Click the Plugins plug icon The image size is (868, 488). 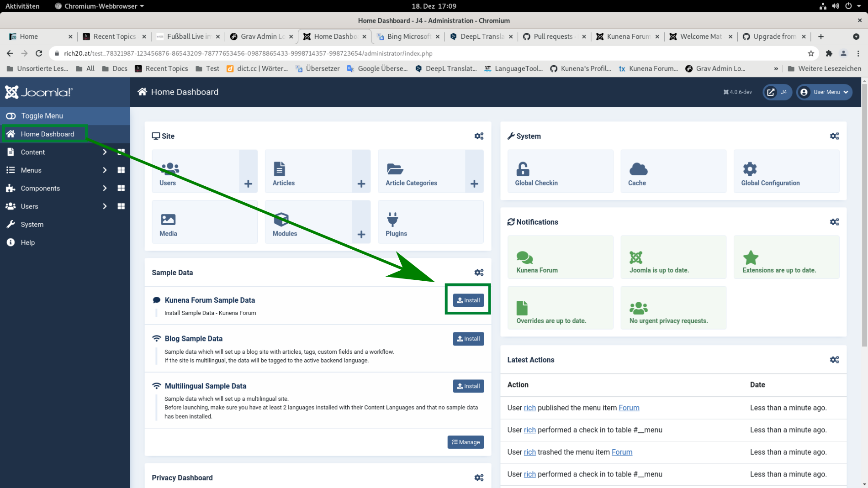click(392, 220)
